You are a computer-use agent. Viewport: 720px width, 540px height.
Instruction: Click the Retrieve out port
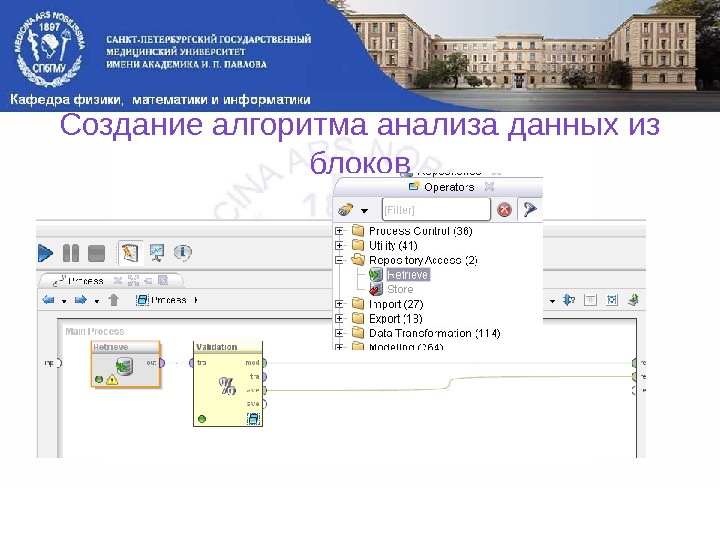tap(161, 363)
